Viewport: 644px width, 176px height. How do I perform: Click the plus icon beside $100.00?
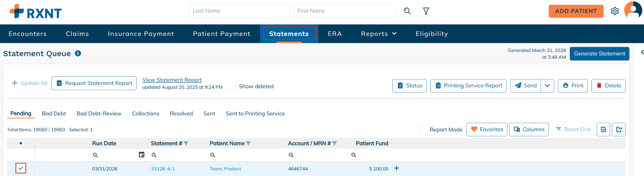(x=397, y=168)
